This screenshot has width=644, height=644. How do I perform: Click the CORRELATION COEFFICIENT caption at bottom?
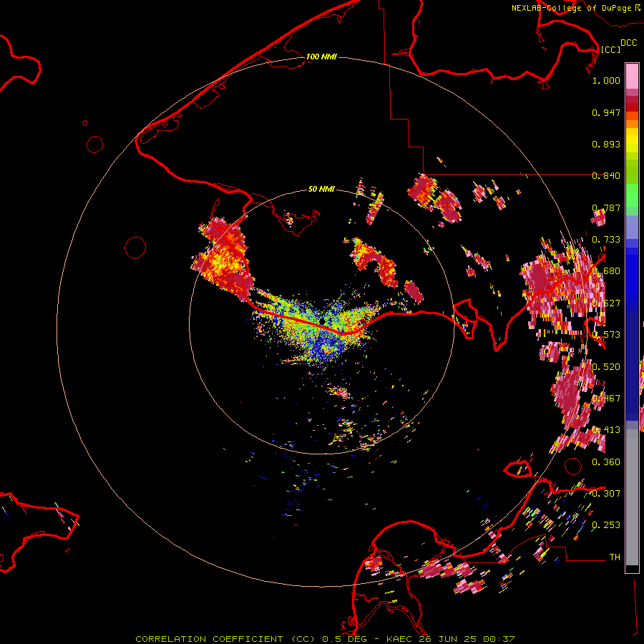325,639
